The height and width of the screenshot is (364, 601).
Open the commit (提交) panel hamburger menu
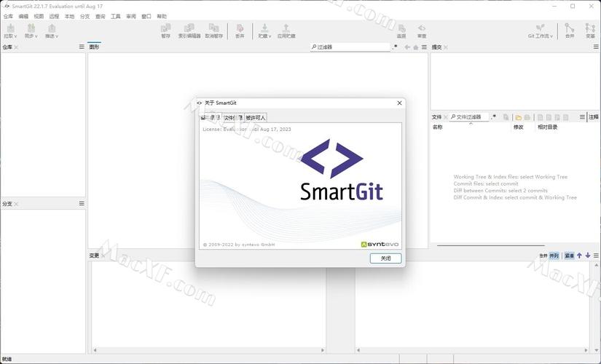point(596,47)
